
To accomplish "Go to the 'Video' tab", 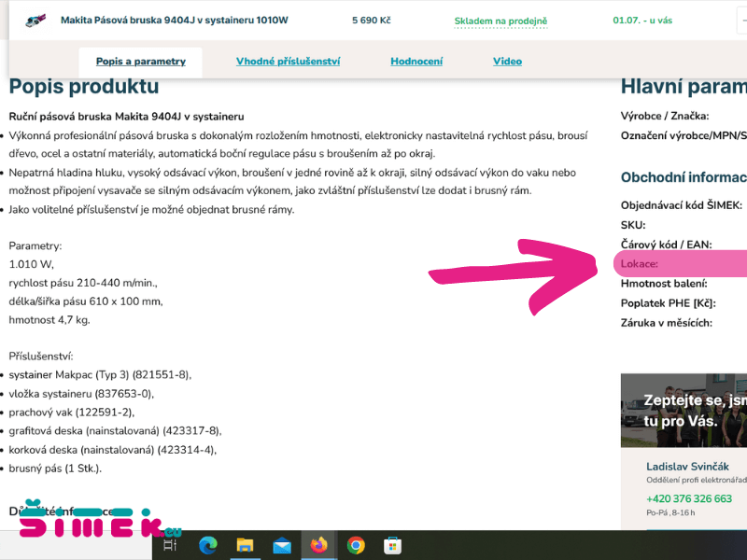I will click(507, 62).
